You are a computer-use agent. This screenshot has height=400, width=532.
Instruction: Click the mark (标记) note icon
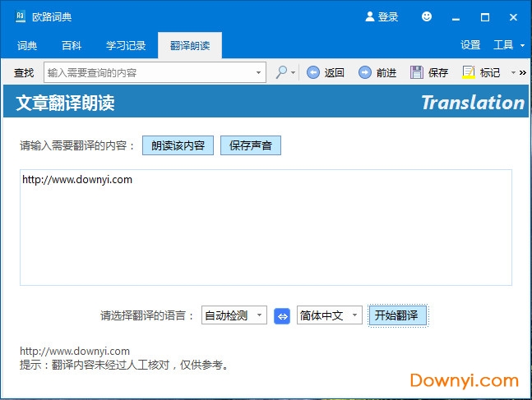tap(469, 72)
